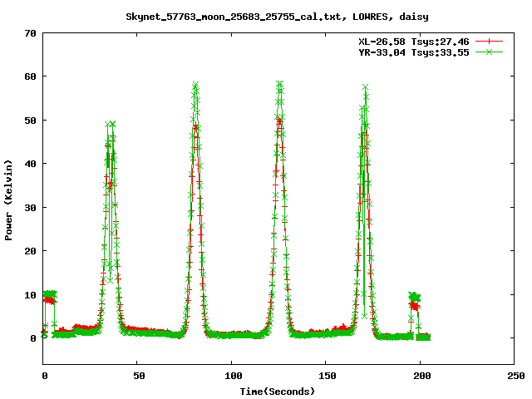Click y-axis tick label 10
Screen dimensions: 532x399
coord(30,295)
